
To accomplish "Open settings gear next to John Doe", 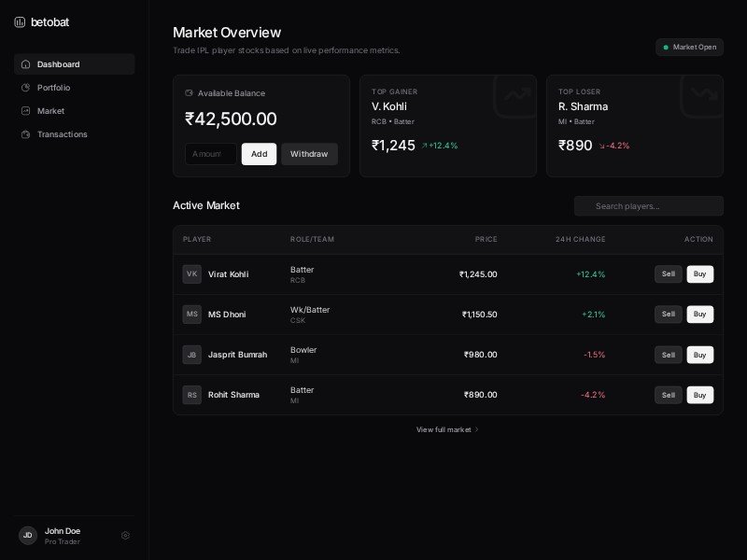I will pyautogui.click(x=125, y=536).
